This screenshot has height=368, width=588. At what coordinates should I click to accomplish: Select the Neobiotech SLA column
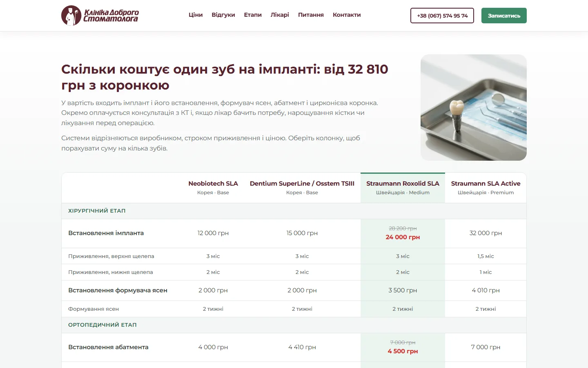(x=213, y=188)
